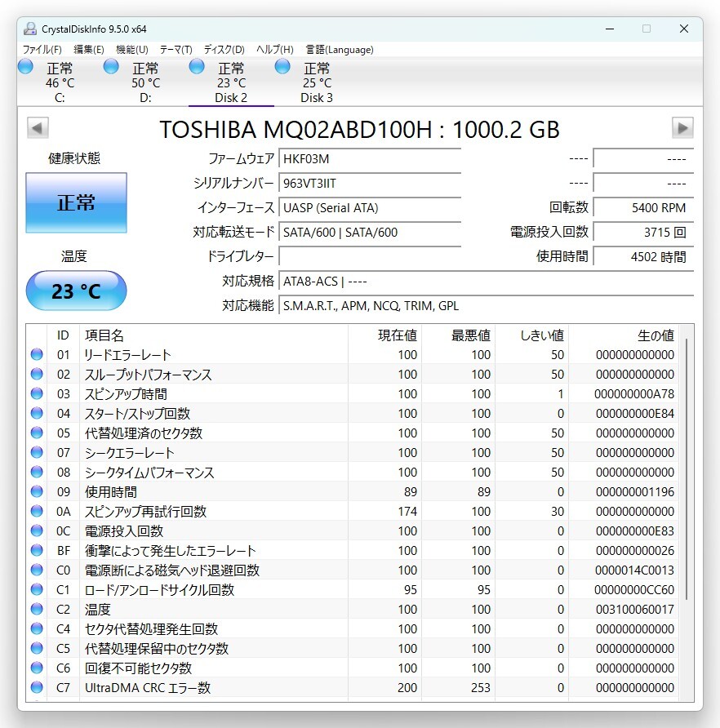The image size is (720, 728).
Task: Click the 生の値 column header
Action: (x=624, y=335)
